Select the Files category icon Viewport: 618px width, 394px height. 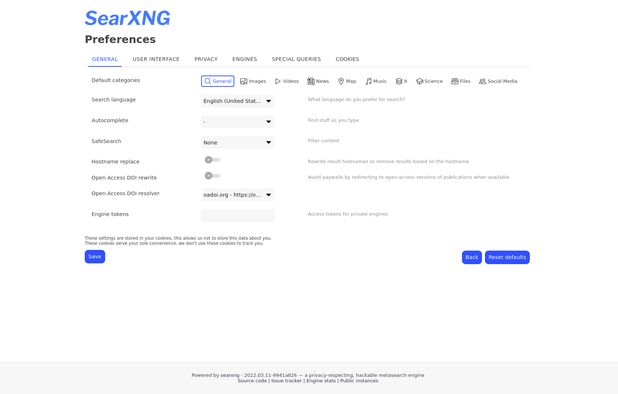point(455,81)
